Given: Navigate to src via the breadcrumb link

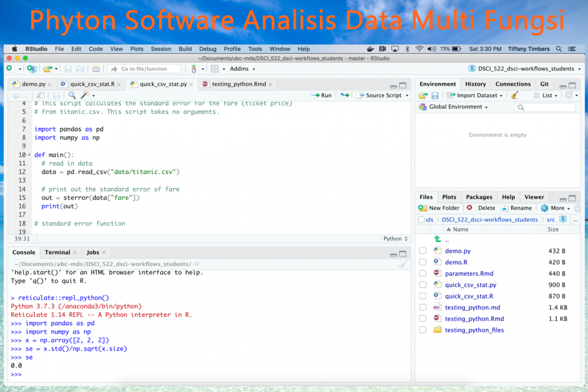Looking at the screenshot, I should [x=550, y=220].
